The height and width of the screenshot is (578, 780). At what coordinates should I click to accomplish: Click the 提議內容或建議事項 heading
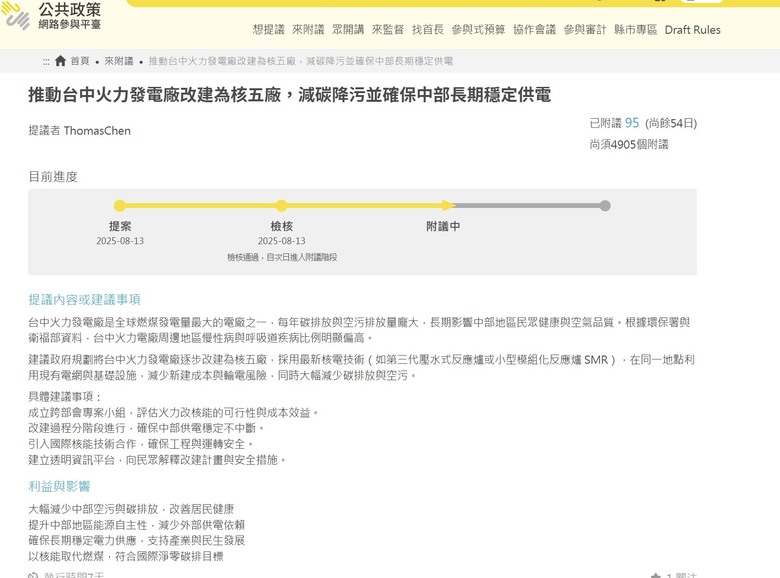point(85,299)
